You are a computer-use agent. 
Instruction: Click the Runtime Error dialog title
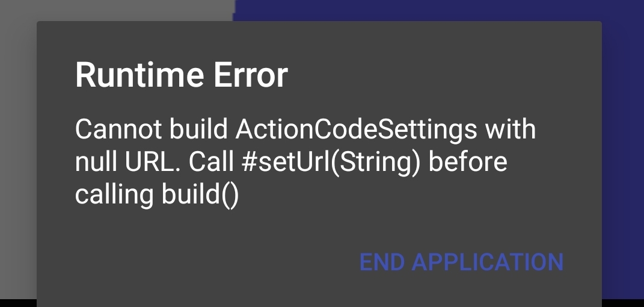(181, 75)
